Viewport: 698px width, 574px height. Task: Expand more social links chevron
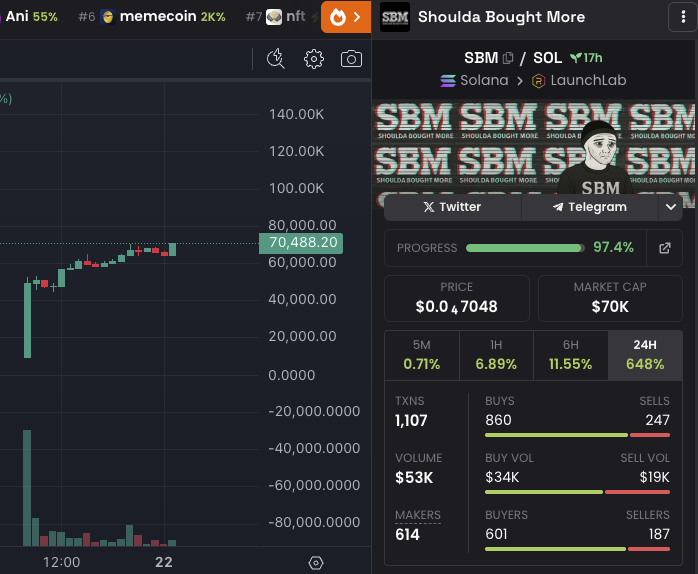coord(671,207)
